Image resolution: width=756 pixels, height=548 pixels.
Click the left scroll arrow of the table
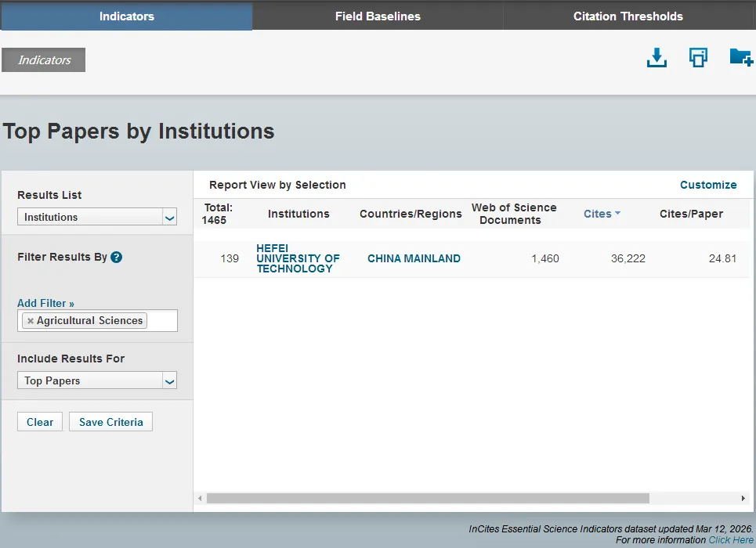tap(200, 498)
